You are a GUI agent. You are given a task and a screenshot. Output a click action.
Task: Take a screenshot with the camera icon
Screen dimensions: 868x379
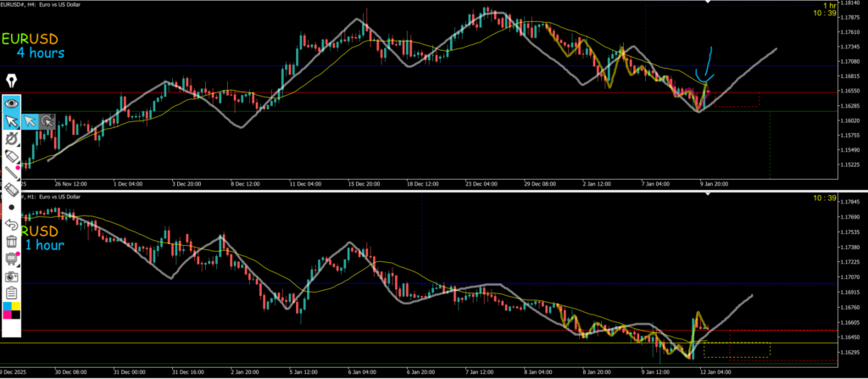tap(11, 276)
